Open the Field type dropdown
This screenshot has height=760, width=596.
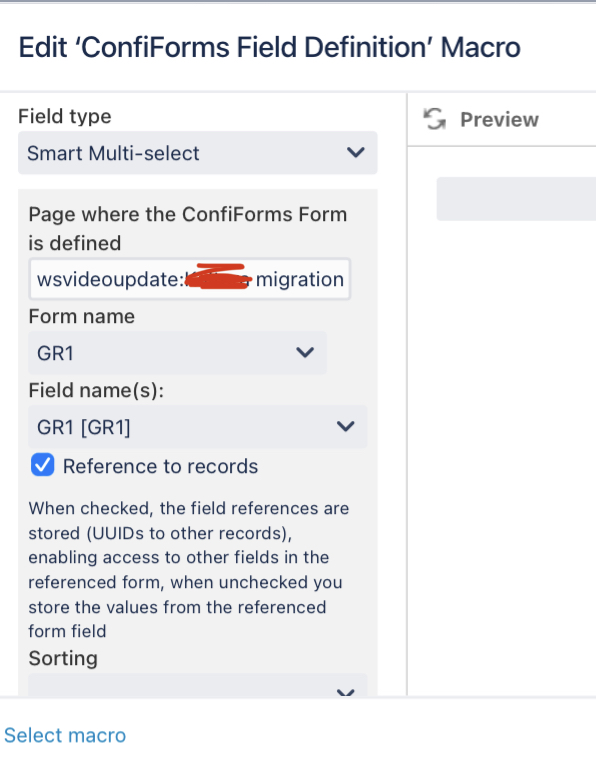point(198,153)
